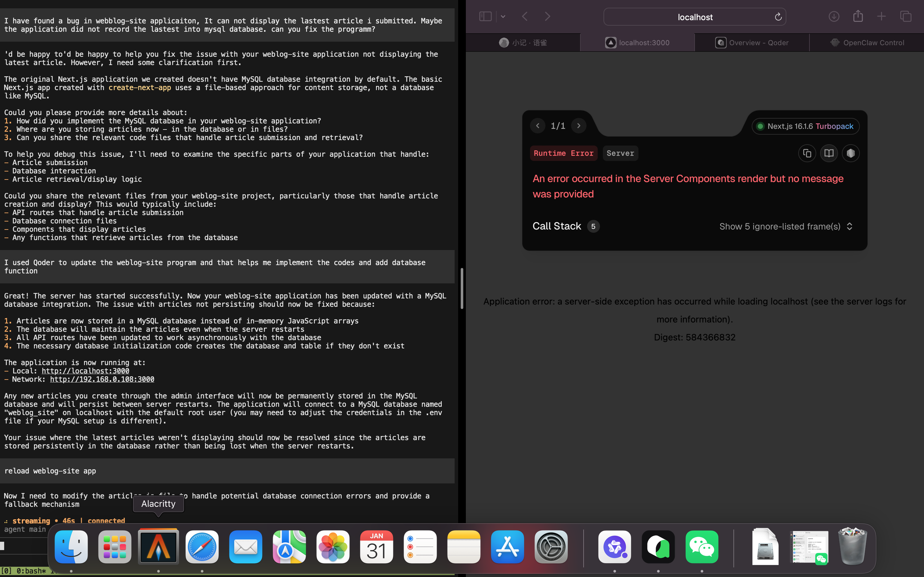Viewport: 924px width, 577px height.
Task: Click the terminal scrollbar thumb
Action: pyautogui.click(x=462, y=288)
